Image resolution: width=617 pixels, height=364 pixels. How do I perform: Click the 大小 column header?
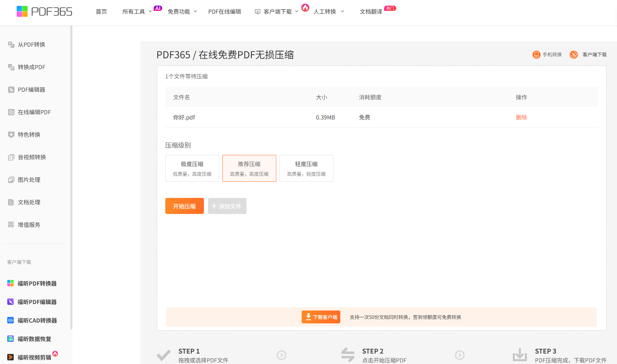pyautogui.click(x=321, y=97)
